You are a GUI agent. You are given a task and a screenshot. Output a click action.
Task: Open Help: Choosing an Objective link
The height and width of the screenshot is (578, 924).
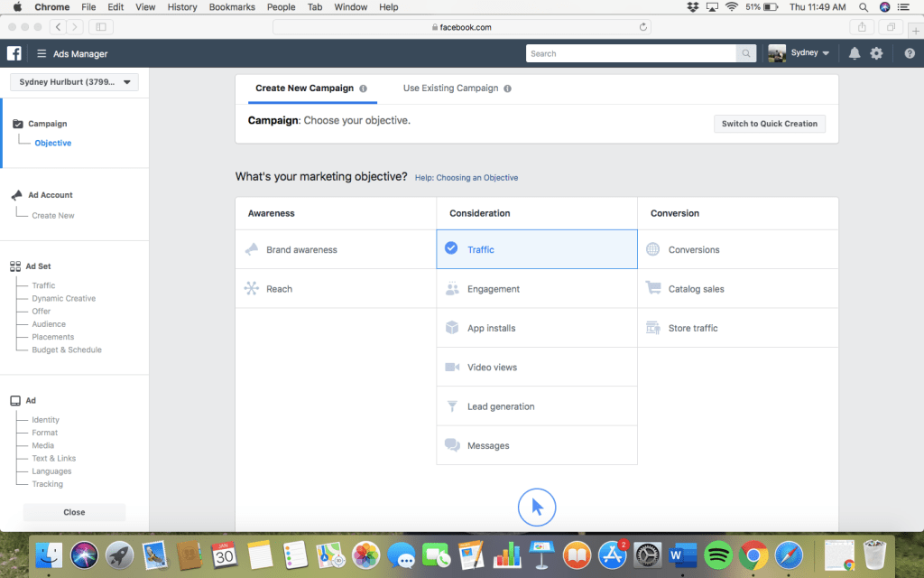pyautogui.click(x=467, y=178)
